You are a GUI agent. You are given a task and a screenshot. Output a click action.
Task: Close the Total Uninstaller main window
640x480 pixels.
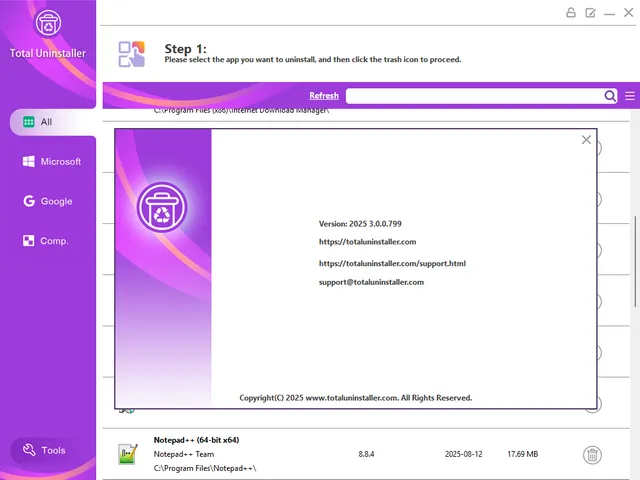pos(629,13)
